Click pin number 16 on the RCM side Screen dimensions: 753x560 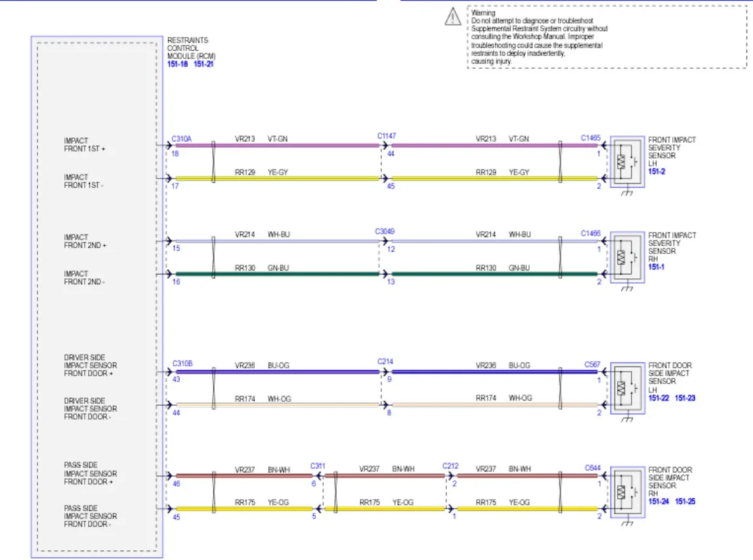coord(176,282)
